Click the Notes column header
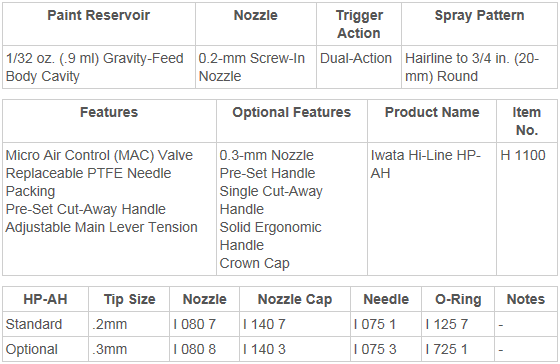The width and height of the screenshot is (560, 364). tap(526, 299)
